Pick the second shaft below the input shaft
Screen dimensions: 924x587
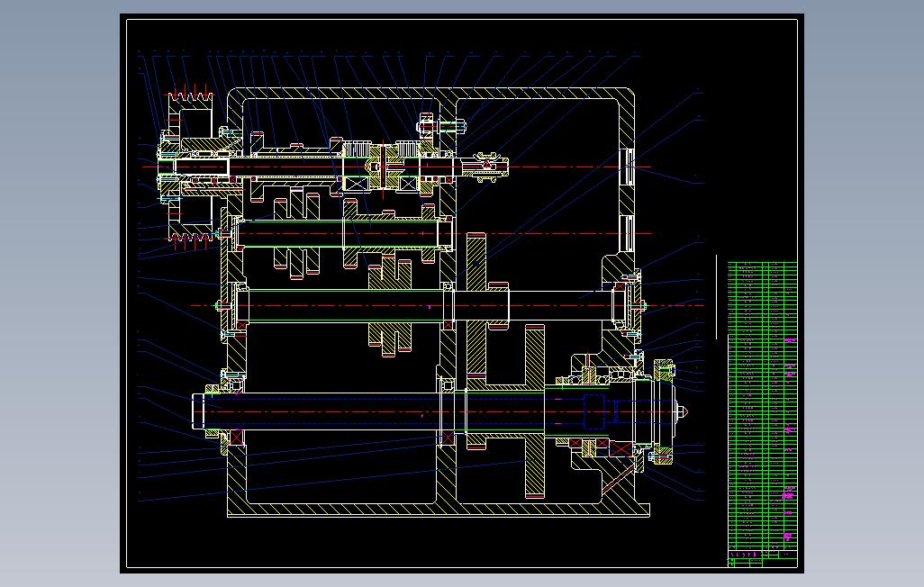pos(344,234)
